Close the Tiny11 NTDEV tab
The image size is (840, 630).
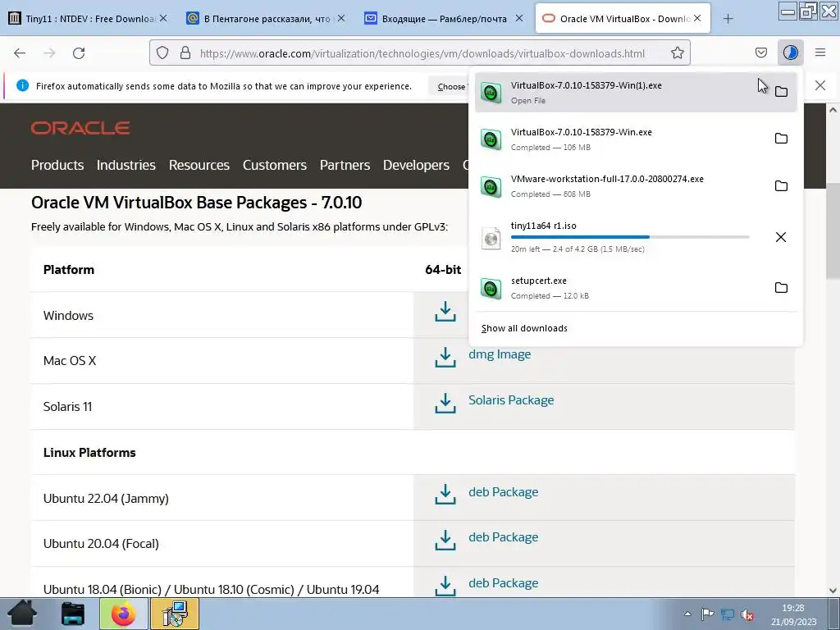coord(163,18)
